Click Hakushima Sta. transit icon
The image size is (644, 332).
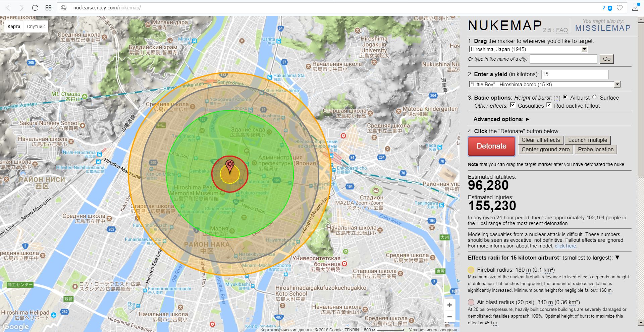click(270, 77)
